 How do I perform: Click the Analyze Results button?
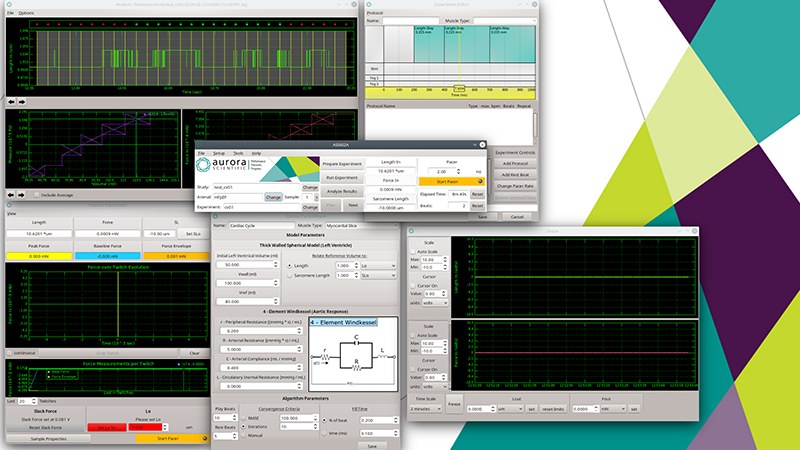[x=342, y=191]
